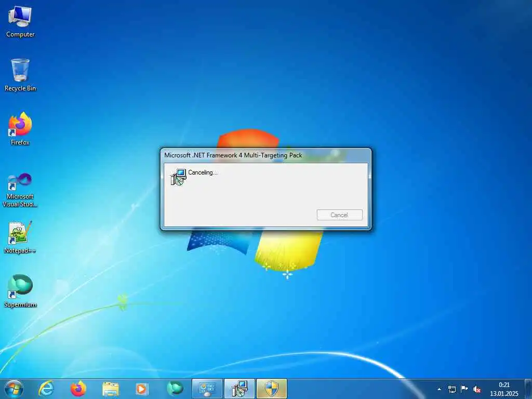Launch Firefox from the taskbar

click(x=78, y=389)
